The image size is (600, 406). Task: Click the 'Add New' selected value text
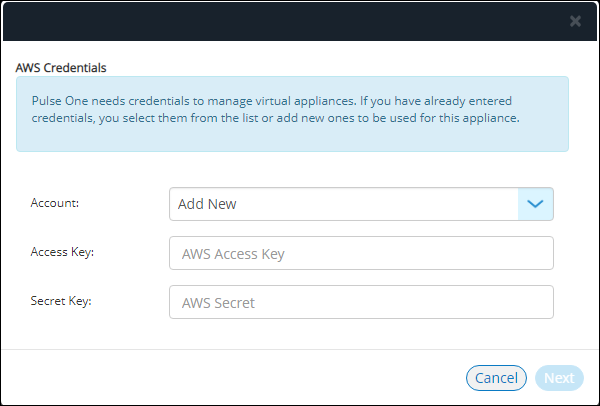click(207, 204)
